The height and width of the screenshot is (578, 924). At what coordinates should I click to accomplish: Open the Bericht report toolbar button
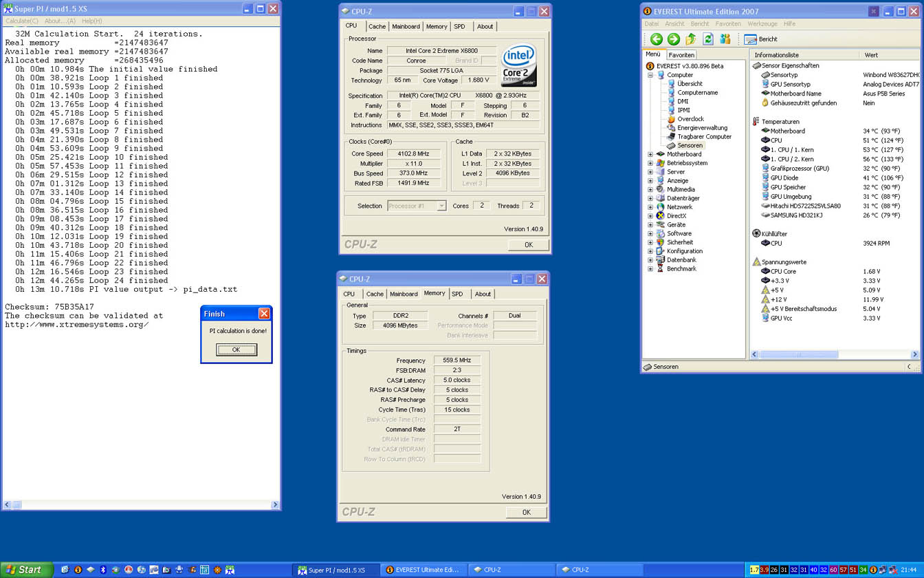(761, 39)
